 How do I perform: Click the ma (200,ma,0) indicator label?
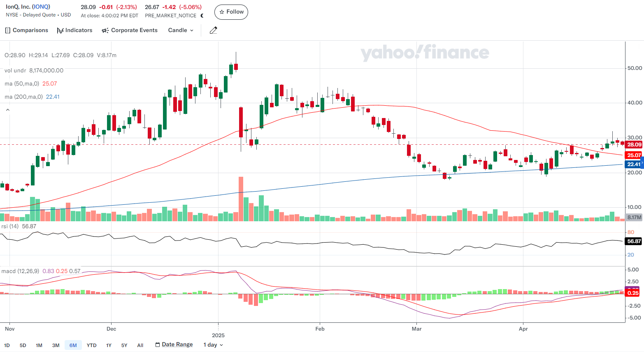[x=23, y=97]
